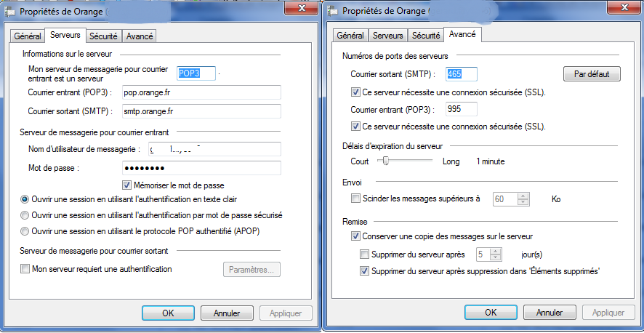This screenshot has height=333, width=644.
Task: Click message size field showing 60
Action: click(505, 199)
